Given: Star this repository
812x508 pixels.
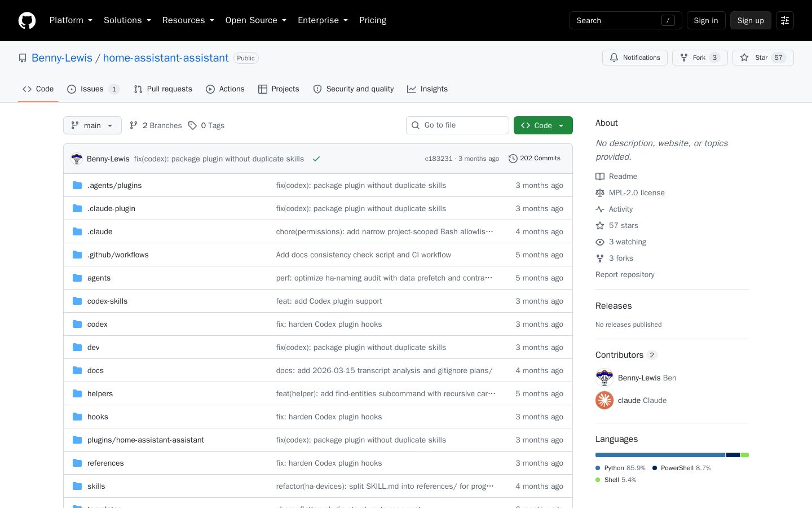Looking at the screenshot, I should click(x=763, y=58).
